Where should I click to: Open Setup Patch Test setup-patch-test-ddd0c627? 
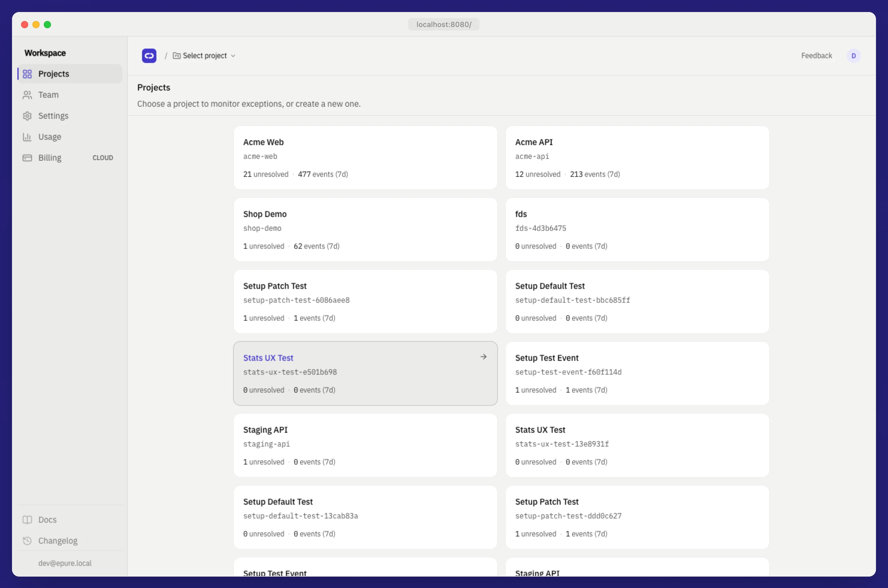click(x=637, y=517)
